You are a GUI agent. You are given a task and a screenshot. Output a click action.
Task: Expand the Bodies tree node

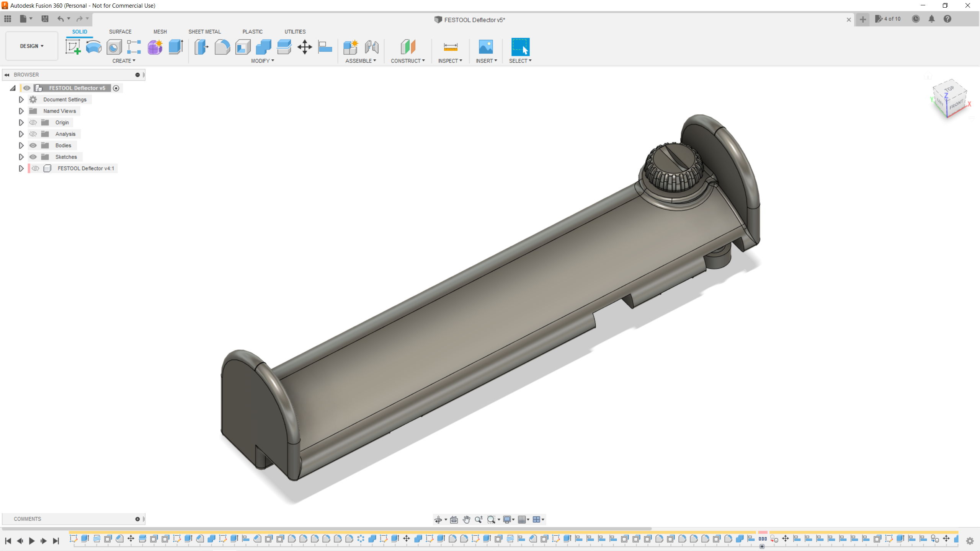tap(21, 145)
